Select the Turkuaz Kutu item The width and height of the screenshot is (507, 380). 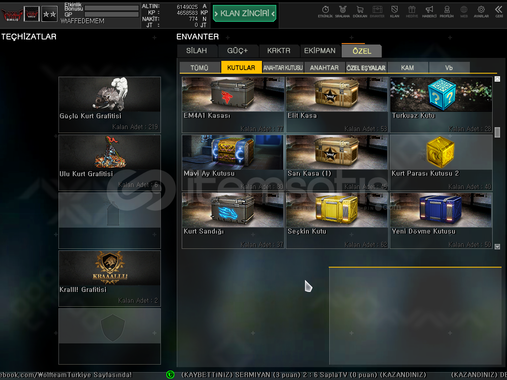(x=441, y=104)
